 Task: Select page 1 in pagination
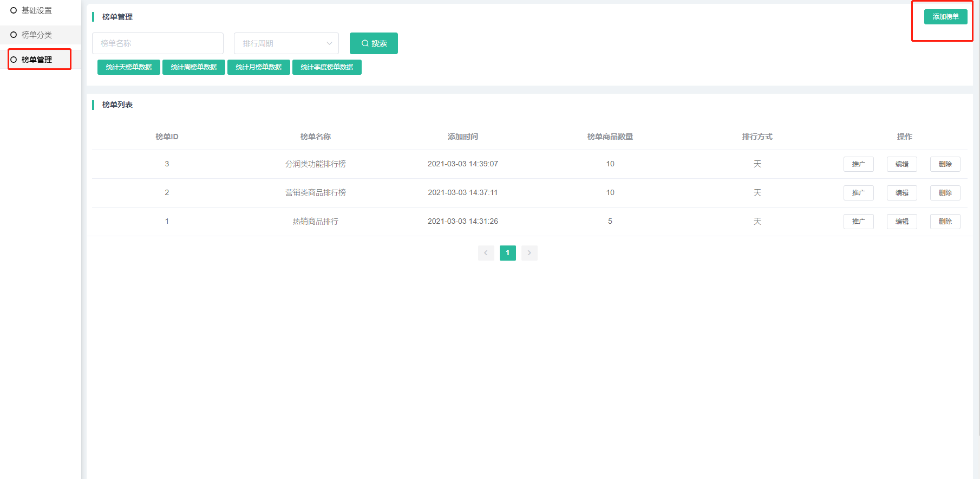click(x=508, y=253)
